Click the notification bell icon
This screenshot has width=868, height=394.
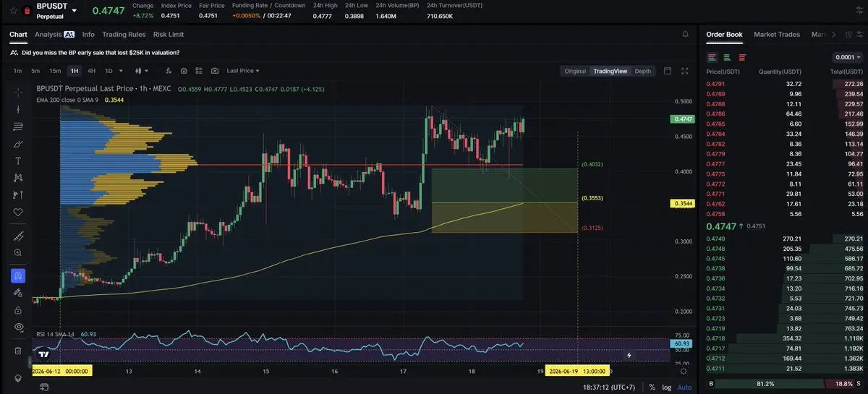tap(685, 34)
